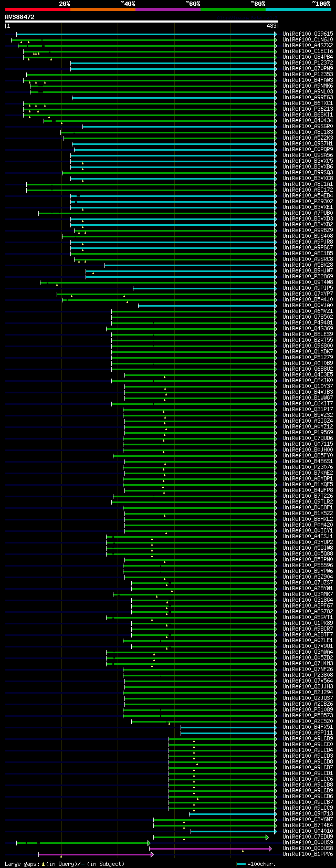
Task: Select the AV388472 query name label
Action: pyautogui.click(x=20, y=17)
